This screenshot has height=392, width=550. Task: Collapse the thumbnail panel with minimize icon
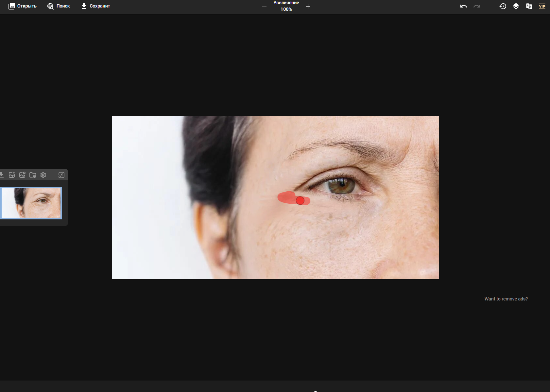61,175
